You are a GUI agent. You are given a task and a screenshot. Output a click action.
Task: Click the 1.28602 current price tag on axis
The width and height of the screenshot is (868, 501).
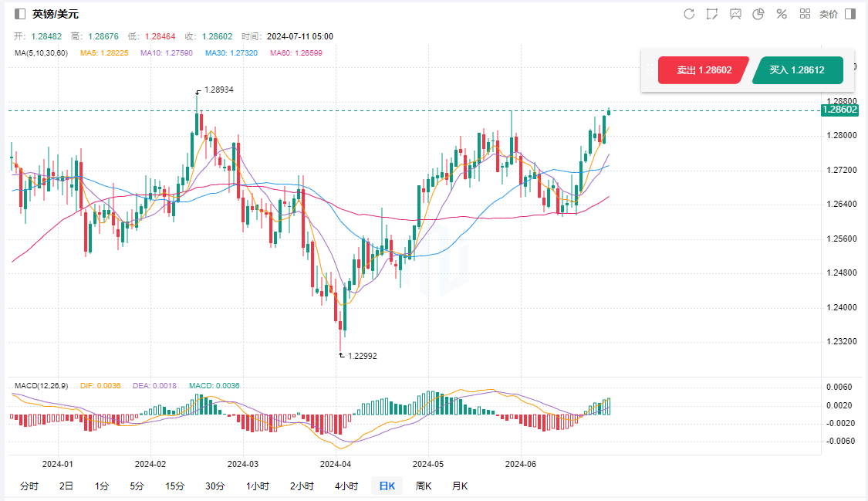[840, 110]
